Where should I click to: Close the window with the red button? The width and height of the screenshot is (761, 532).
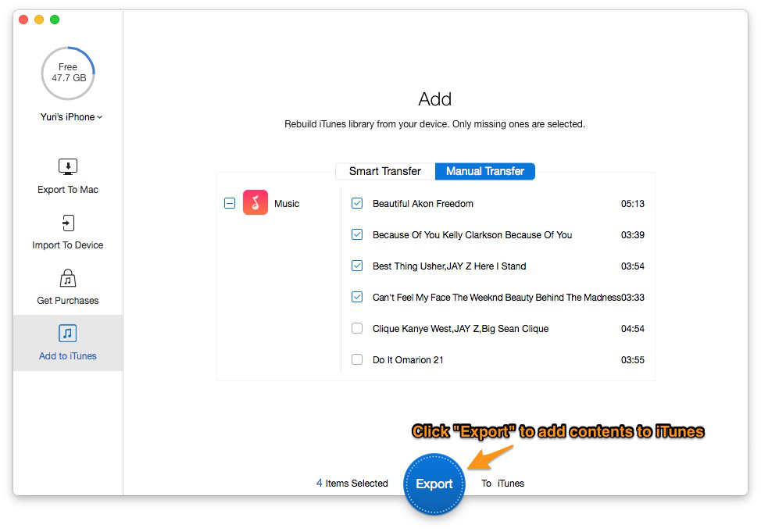(x=23, y=20)
